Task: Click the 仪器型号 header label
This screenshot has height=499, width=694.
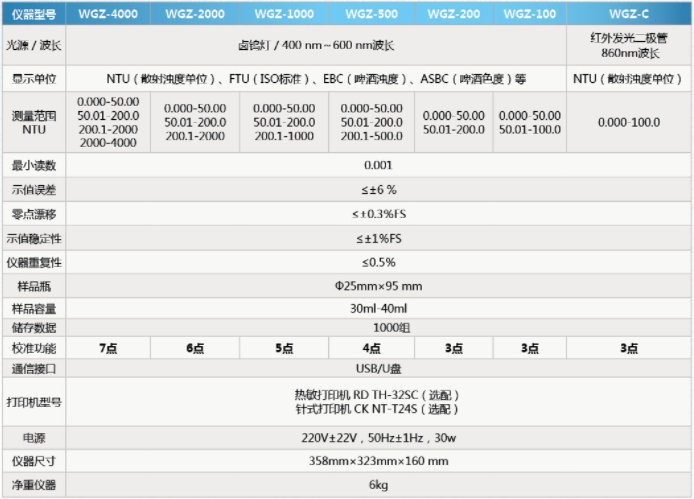Action: click(x=33, y=14)
